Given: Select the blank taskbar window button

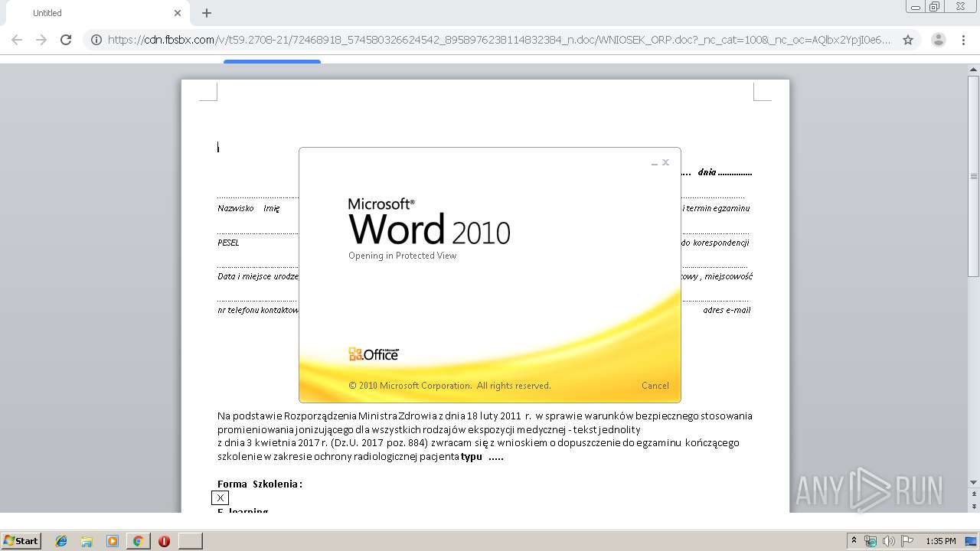Looking at the screenshot, I should (x=191, y=541).
